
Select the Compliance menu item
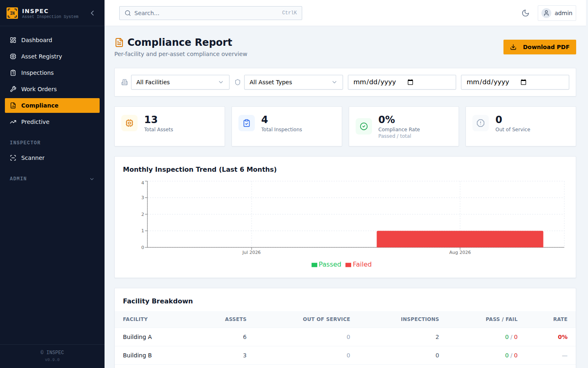(x=52, y=105)
